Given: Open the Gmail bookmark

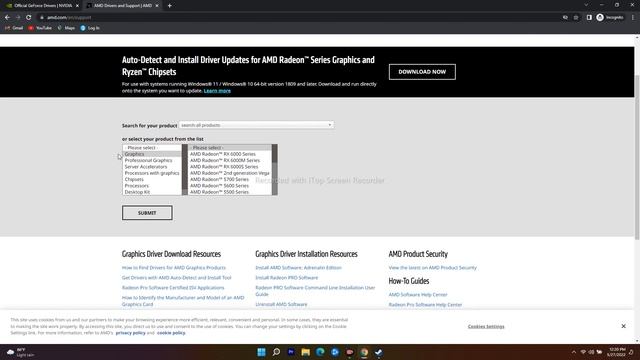Looking at the screenshot, I should tap(14, 28).
